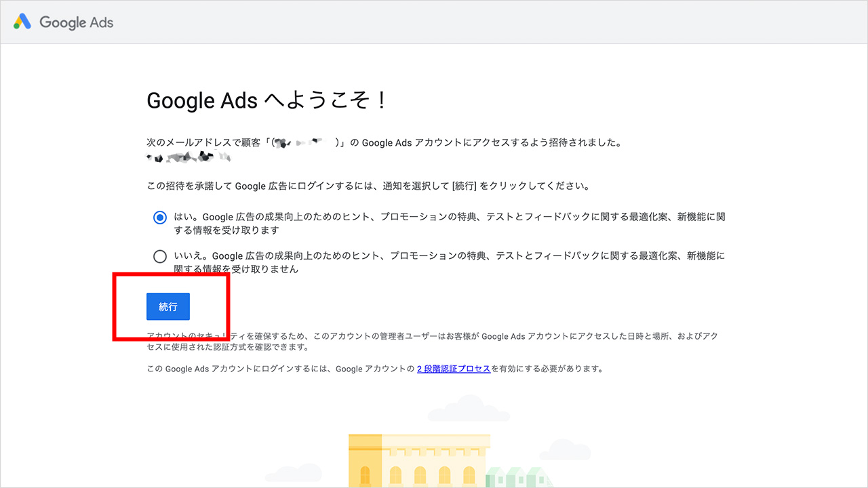Open the 2 段階認証プロセス link

(x=454, y=369)
